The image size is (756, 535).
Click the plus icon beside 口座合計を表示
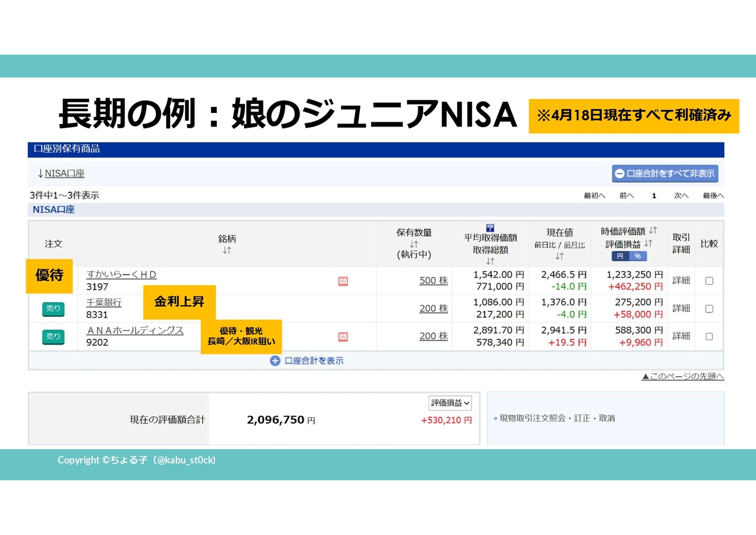point(275,361)
